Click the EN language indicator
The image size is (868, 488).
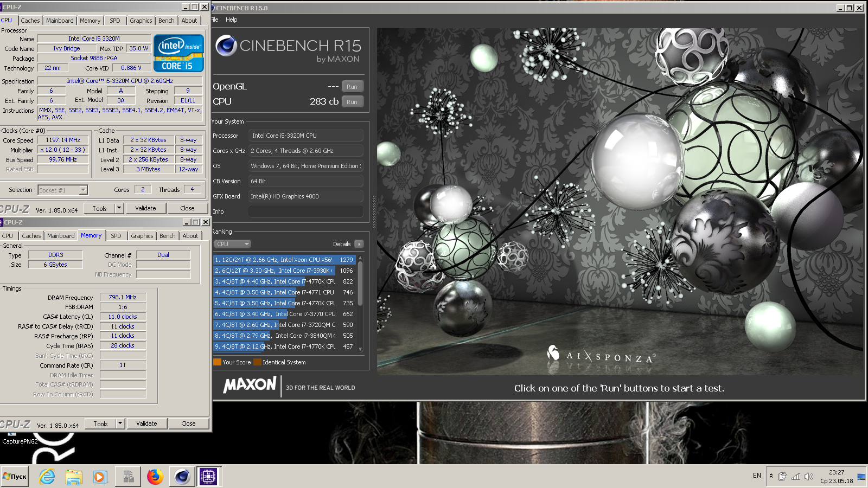coord(757,476)
